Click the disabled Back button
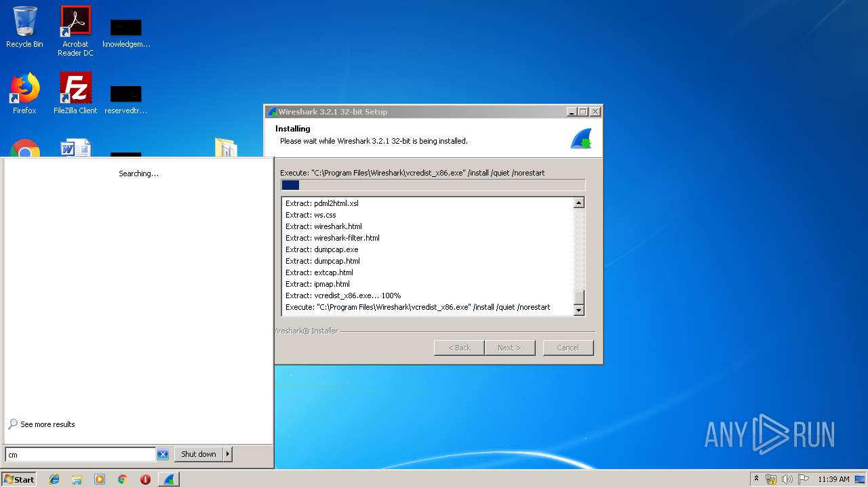Image resolution: width=868 pixels, height=488 pixels. tap(459, 348)
